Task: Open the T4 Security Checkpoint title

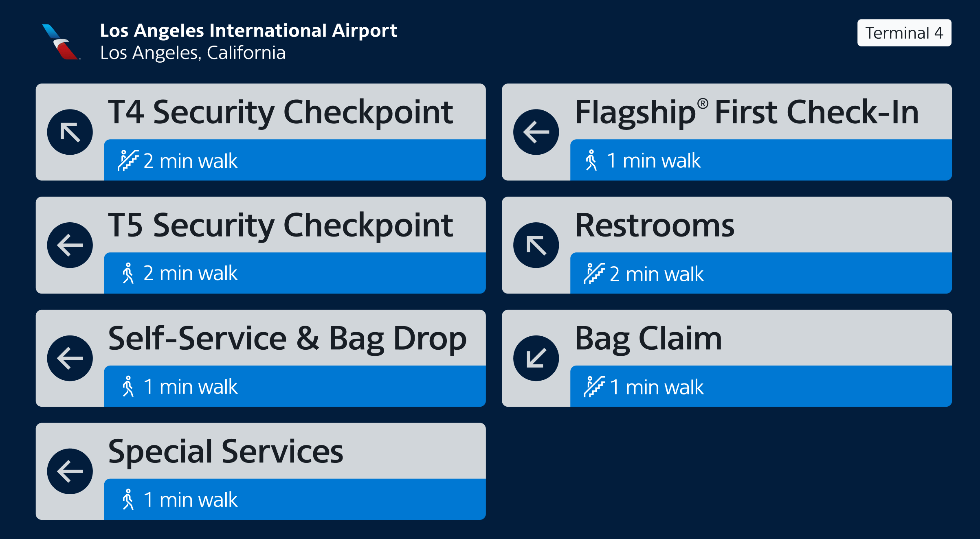Action: 280,112
